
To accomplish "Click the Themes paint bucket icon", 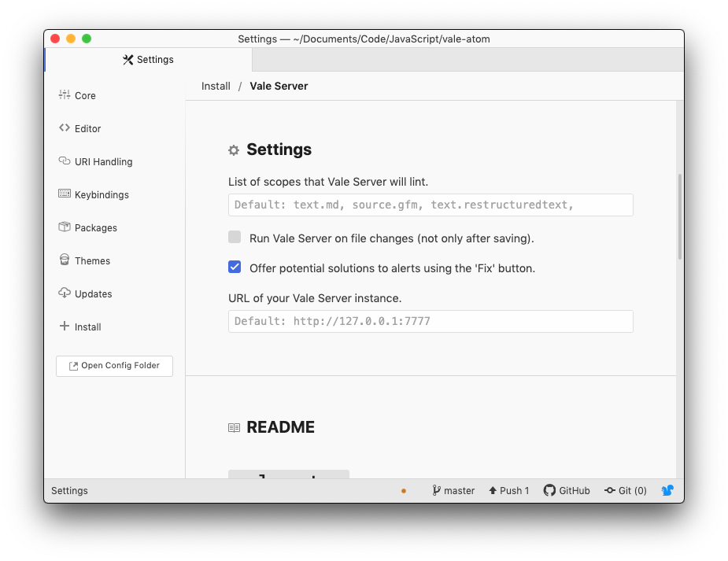I will tap(64, 260).
